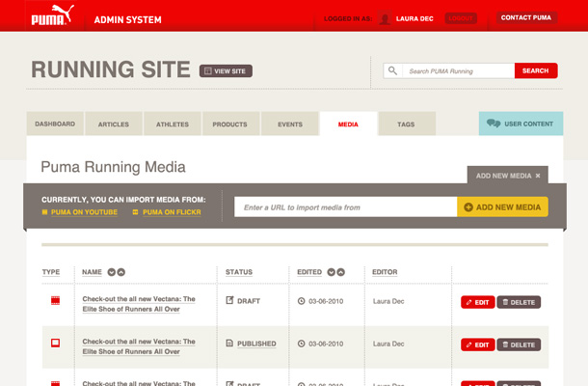Click the Type column header
This screenshot has width=588, height=386.
click(51, 272)
